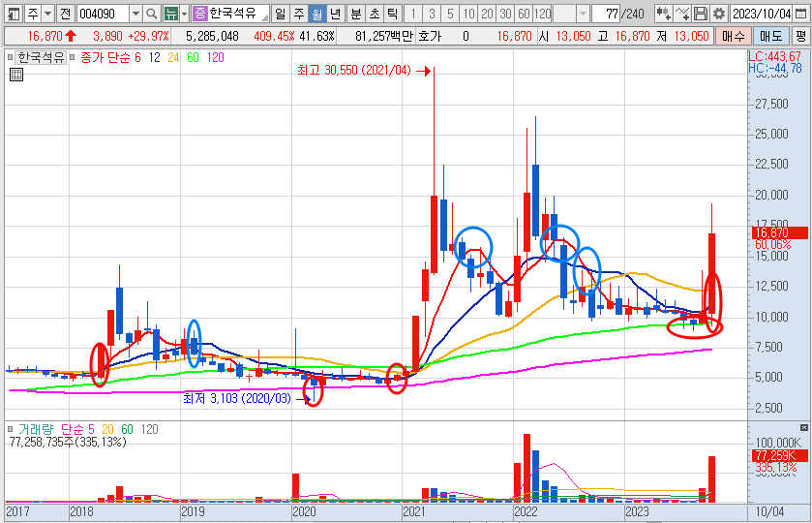812x523 pixels.
Task: Switch to yearly 년 chart
Action: click(x=336, y=14)
